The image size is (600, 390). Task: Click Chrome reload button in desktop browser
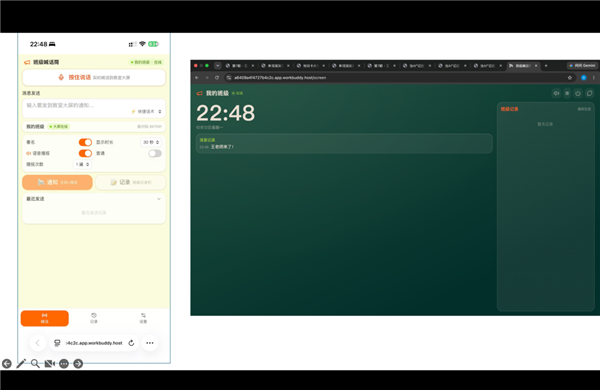(217, 77)
